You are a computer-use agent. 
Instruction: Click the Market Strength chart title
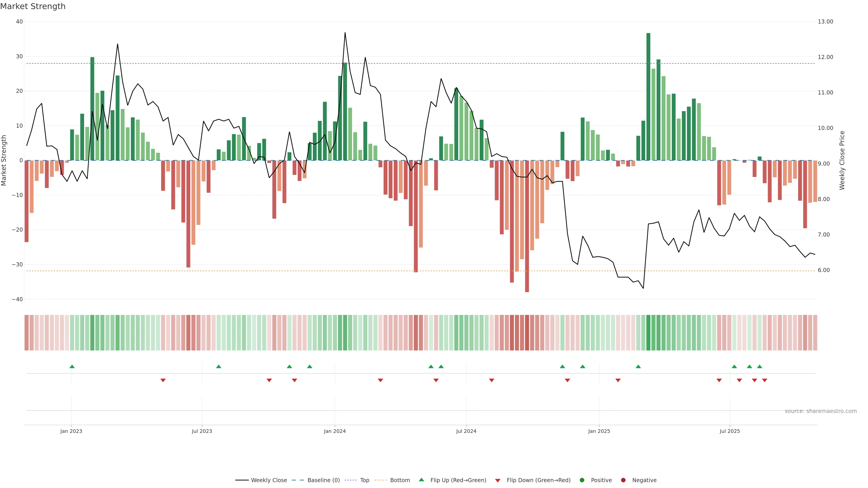click(33, 6)
